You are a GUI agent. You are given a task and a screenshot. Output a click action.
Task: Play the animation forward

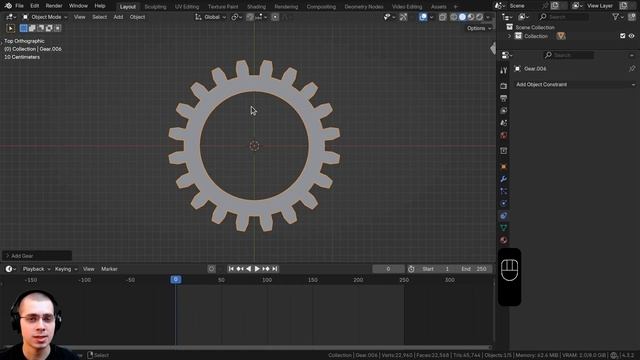257,269
